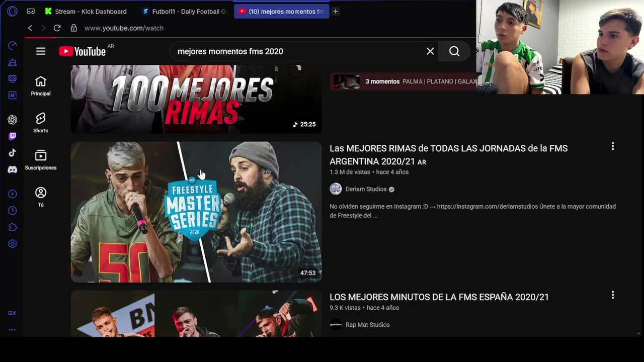Open ChatGPT from the Opera sidebar
Screen dimensions: 644x362
13,120
